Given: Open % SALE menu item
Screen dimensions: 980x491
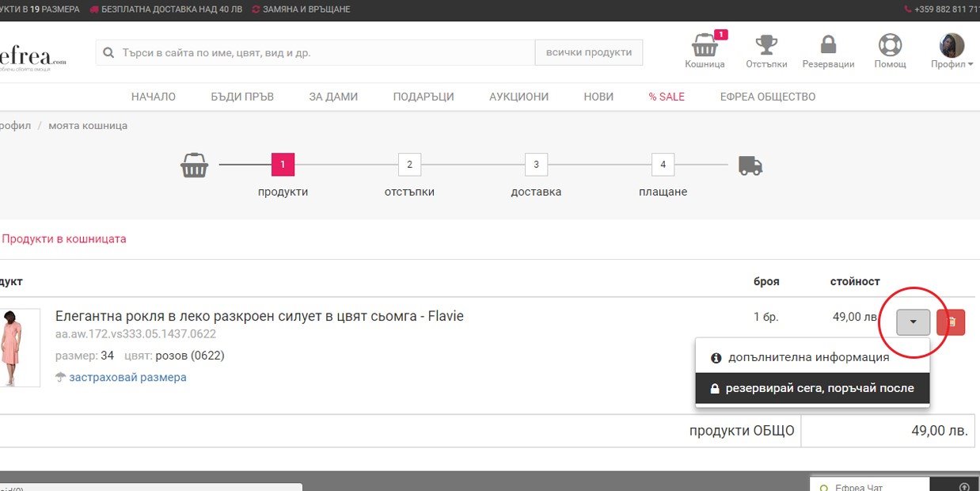Looking at the screenshot, I should (x=667, y=97).
